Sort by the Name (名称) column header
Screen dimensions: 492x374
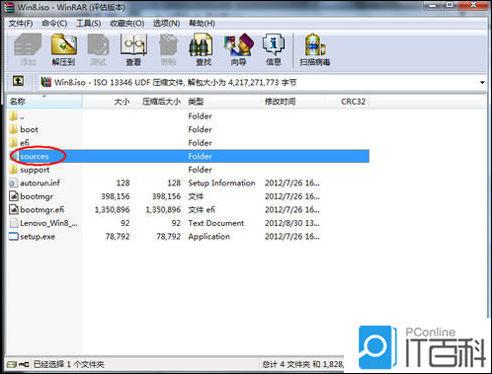click(45, 101)
